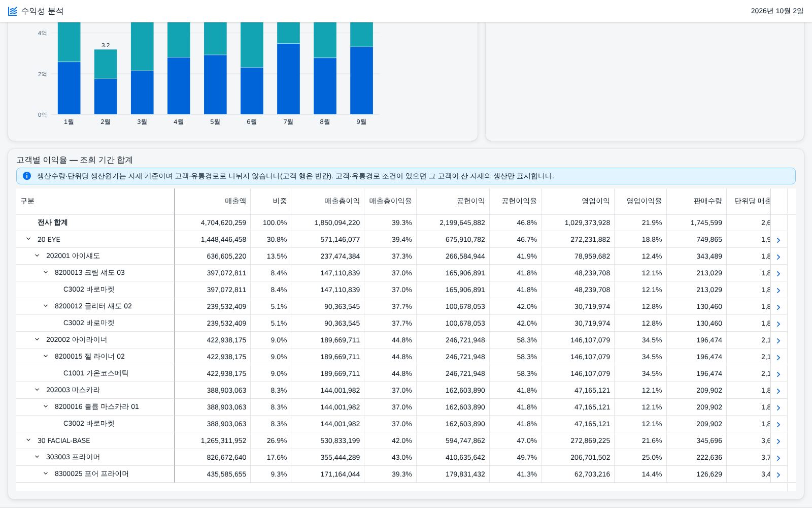This screenshot has height=508, width=812.
Task: Collapse the 202003 마스카라 category
Action: [x=37, y=390]
